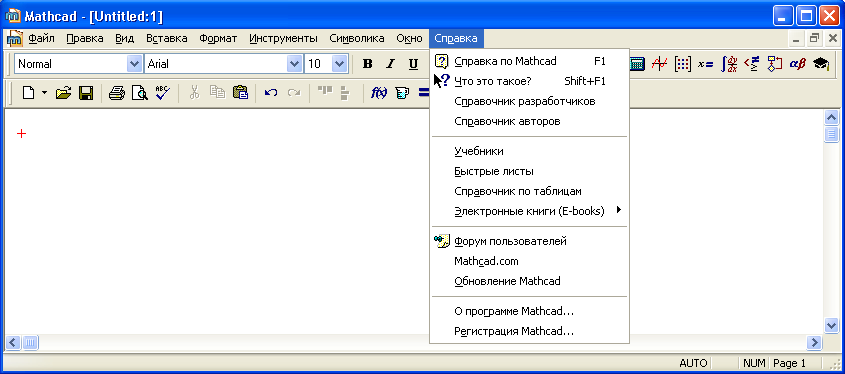Visit Mathcad.com from the help menu
Image resolution: width=845 pixels, height=374 pixels.
[x=530, y=261]
